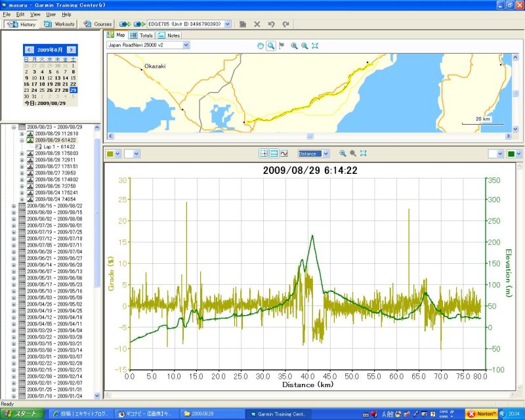This screenshot has height=420, width=525.
Task: Select the map magnifier zoom tool
Action: tap(271, 46)
